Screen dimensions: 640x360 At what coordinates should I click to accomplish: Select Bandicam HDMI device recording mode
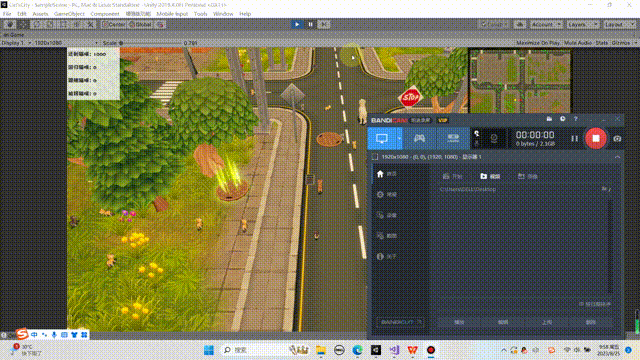click(x=453, y=138)
